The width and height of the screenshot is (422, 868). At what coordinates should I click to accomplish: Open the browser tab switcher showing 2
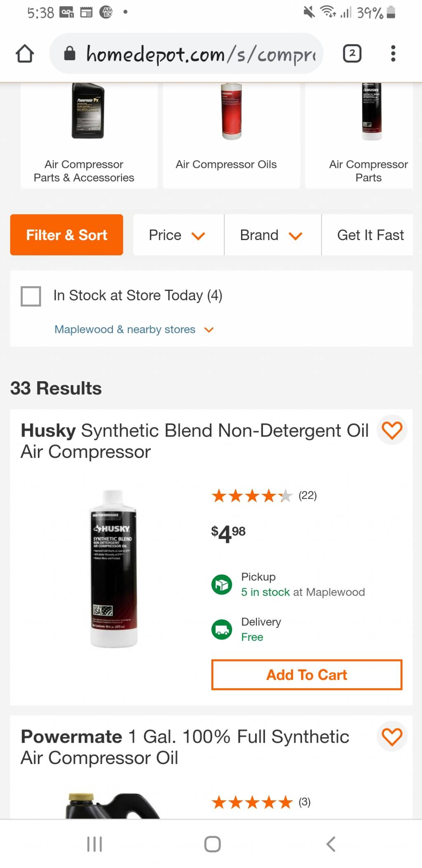tap(352, 54)
